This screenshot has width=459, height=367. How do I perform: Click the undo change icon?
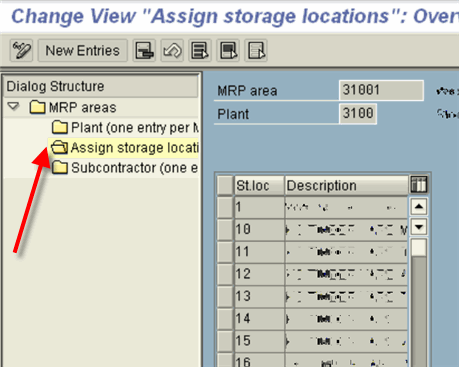coord(172,51)
